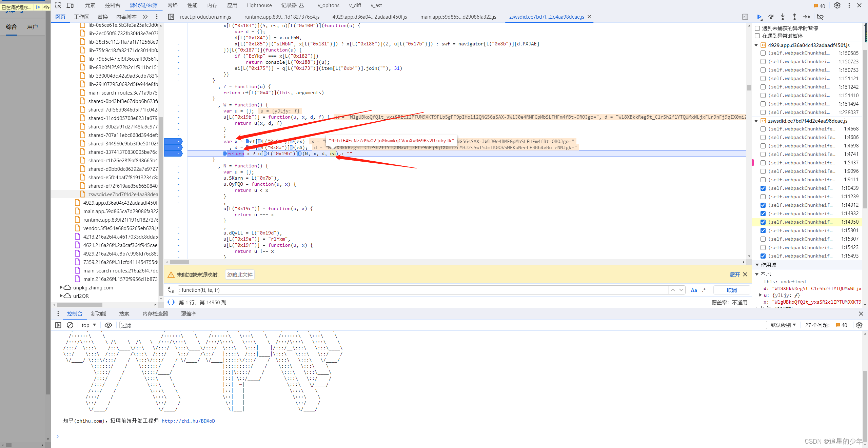Click the step over function icon
The height and width of the screenshot is (448, 868).
point(771,17)
